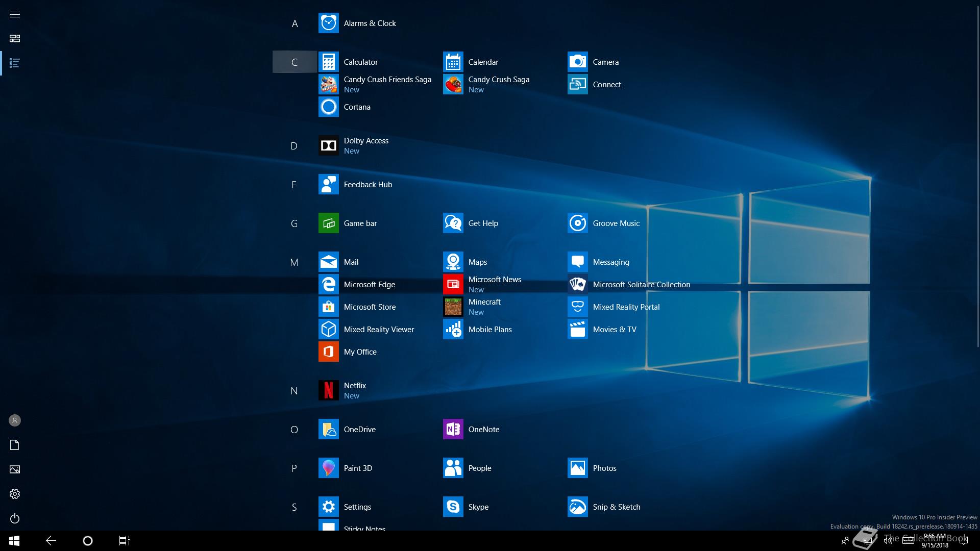Open the Get Help icon

point(453,223)
